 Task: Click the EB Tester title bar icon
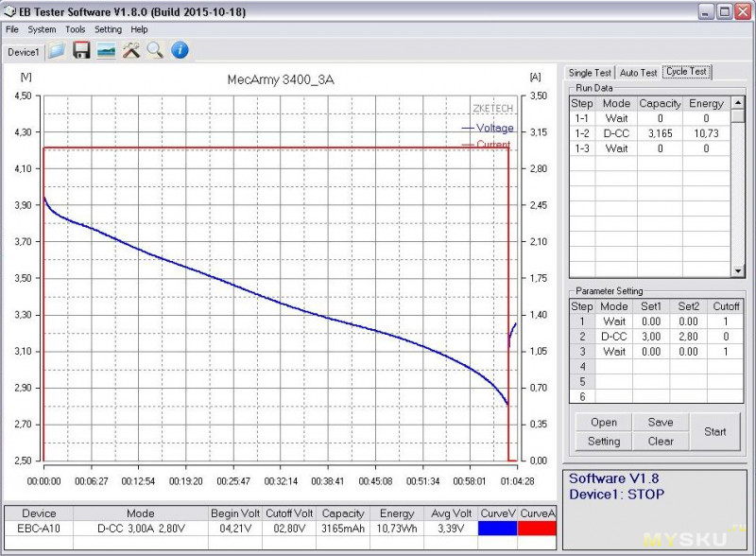[x=9, y=11]
